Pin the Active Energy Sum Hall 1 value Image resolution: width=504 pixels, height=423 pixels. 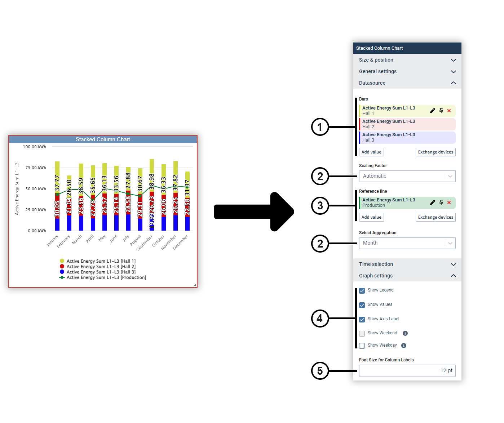pyautogui.click(x=441, y=111)
